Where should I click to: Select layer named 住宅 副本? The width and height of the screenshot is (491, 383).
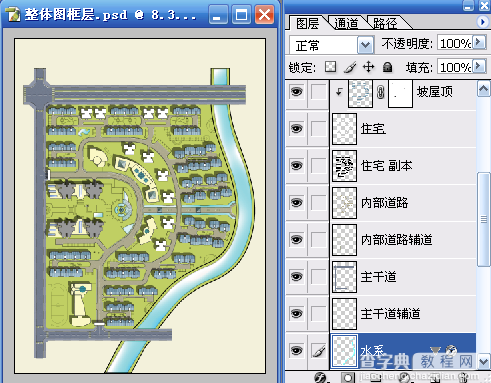(x=387, y=165)
